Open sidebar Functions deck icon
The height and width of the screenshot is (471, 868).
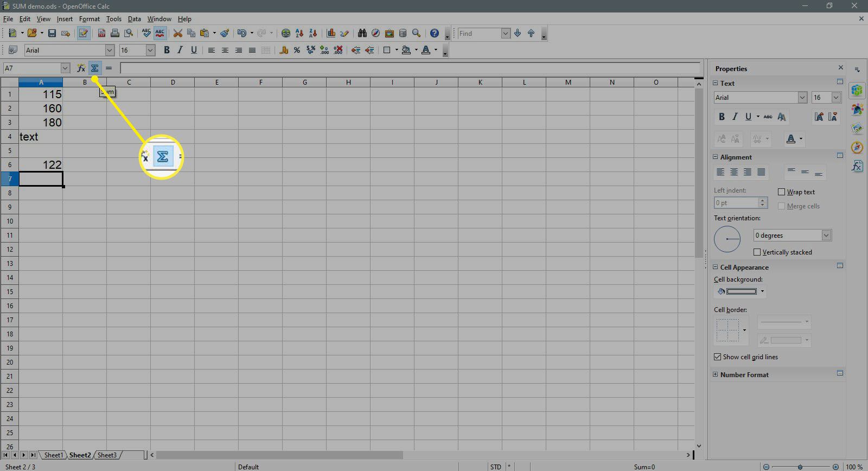857,166
